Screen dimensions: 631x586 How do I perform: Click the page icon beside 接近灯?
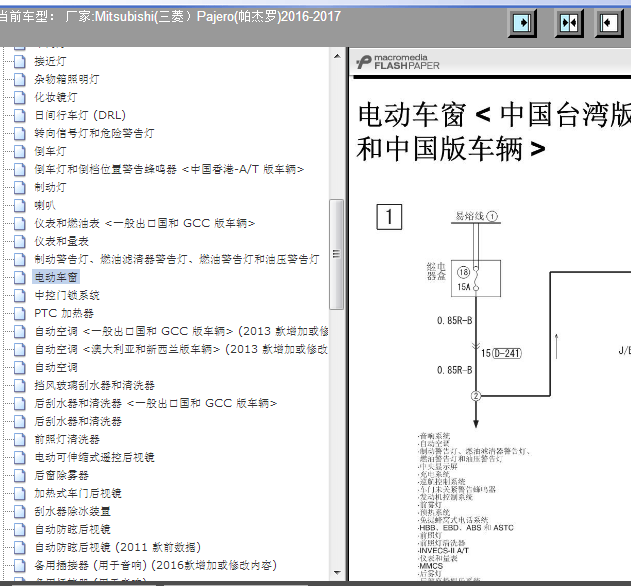19,61
